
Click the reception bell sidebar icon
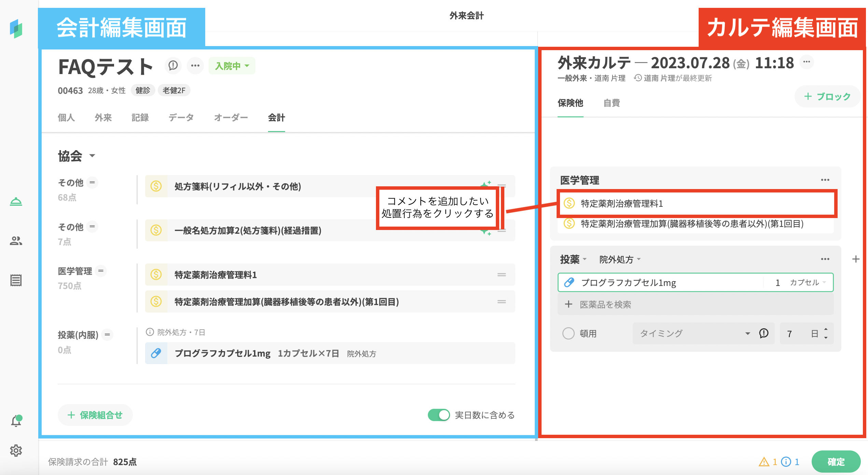click(x=16, y=202)
